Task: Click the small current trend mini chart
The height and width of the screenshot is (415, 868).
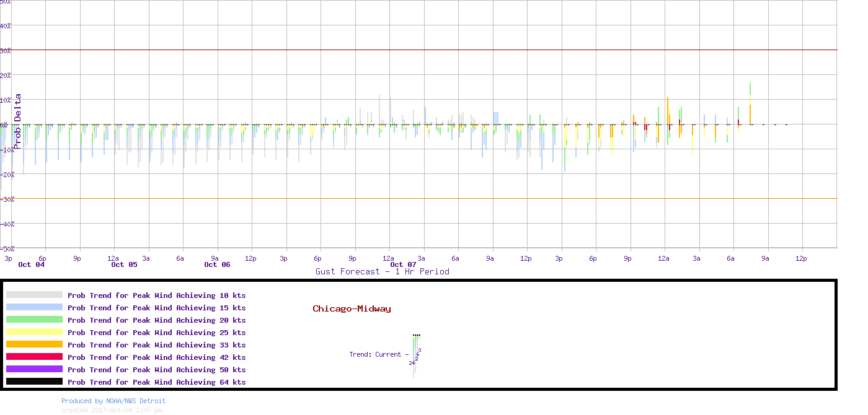Action: tap(415, 354)
